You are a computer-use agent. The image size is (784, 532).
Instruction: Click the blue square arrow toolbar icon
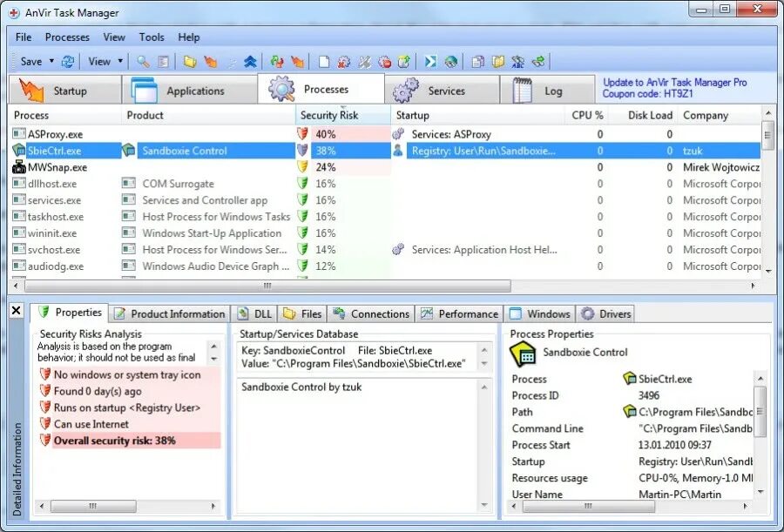430,62
